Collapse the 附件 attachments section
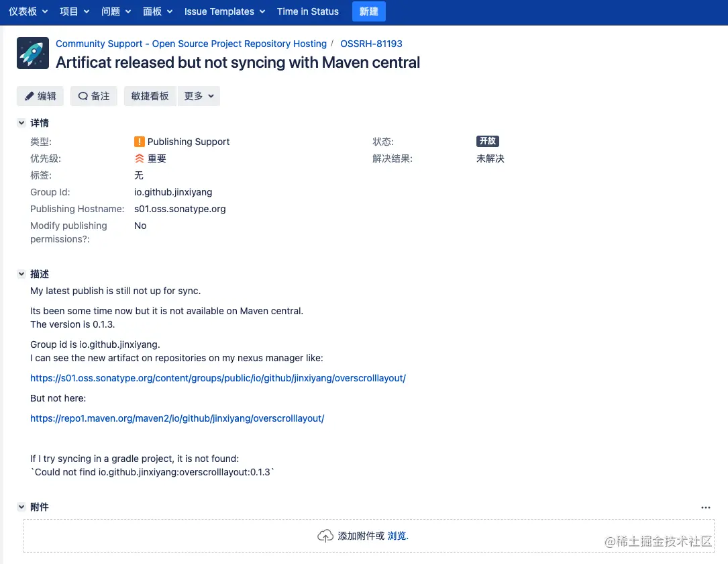 tap(21, 507)
